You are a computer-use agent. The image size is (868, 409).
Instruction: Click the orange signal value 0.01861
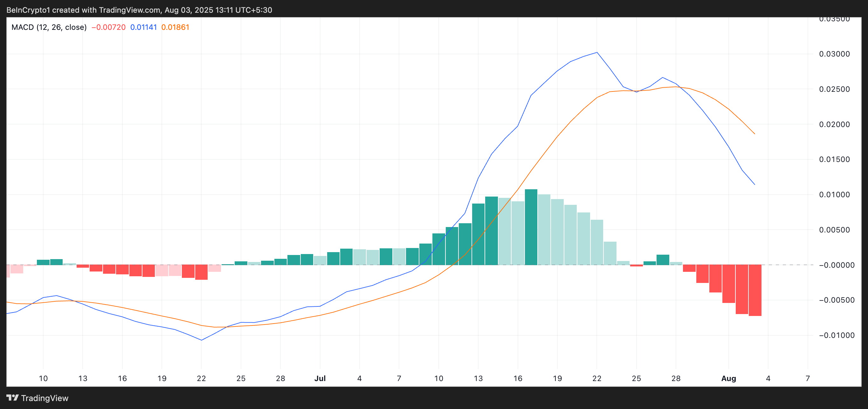point(175,27)
